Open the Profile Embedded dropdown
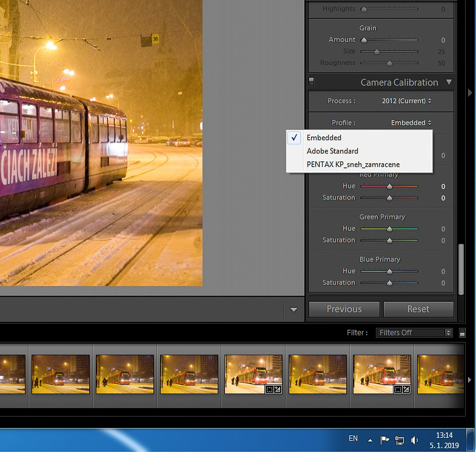The image size is (476, 453). coord(411,122)
